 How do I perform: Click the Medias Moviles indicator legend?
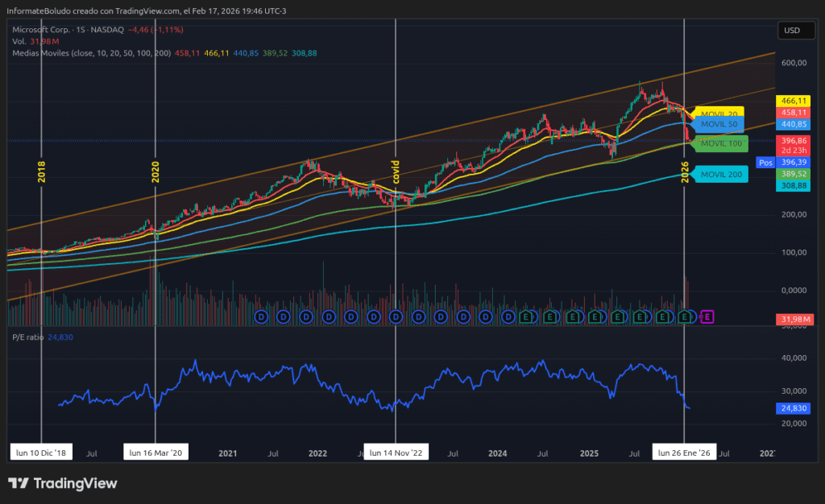(50, 52)
